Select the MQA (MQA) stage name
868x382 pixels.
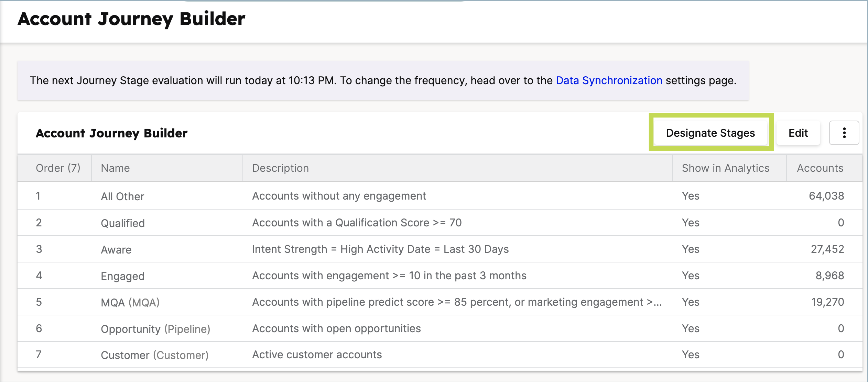coord(130,303)
